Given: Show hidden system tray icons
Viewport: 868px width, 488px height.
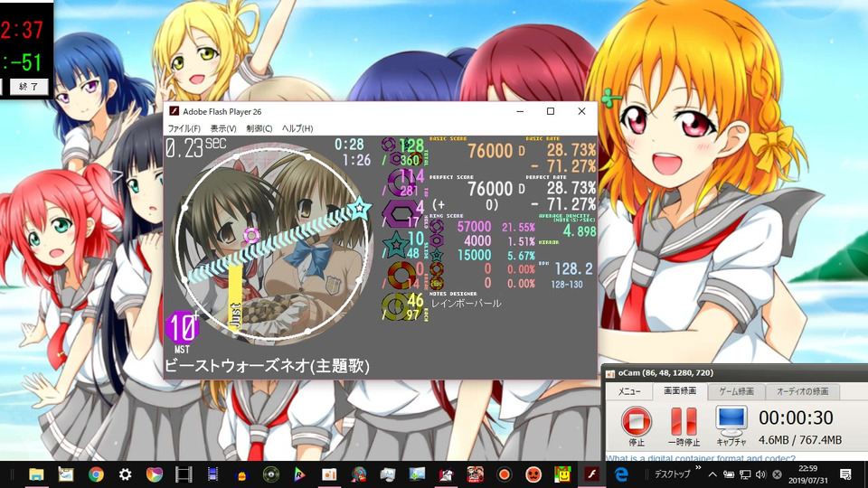Looking at the screenshot, I should point(712,474).
